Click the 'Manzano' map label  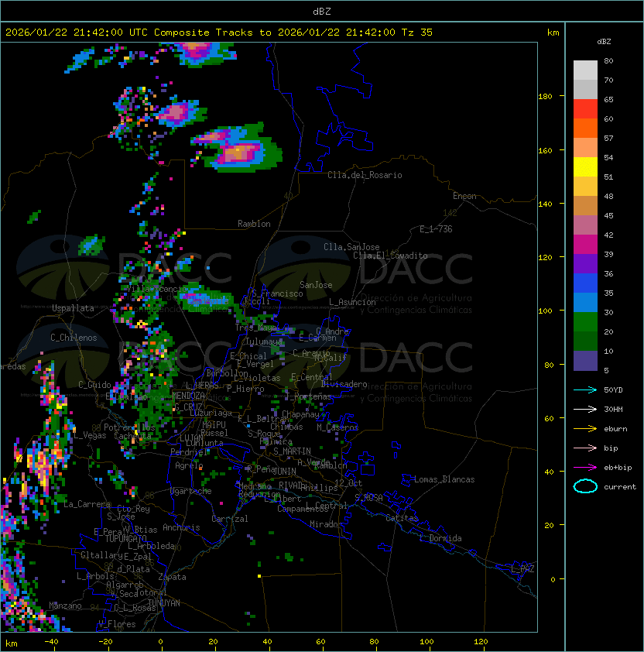point(65,606)
